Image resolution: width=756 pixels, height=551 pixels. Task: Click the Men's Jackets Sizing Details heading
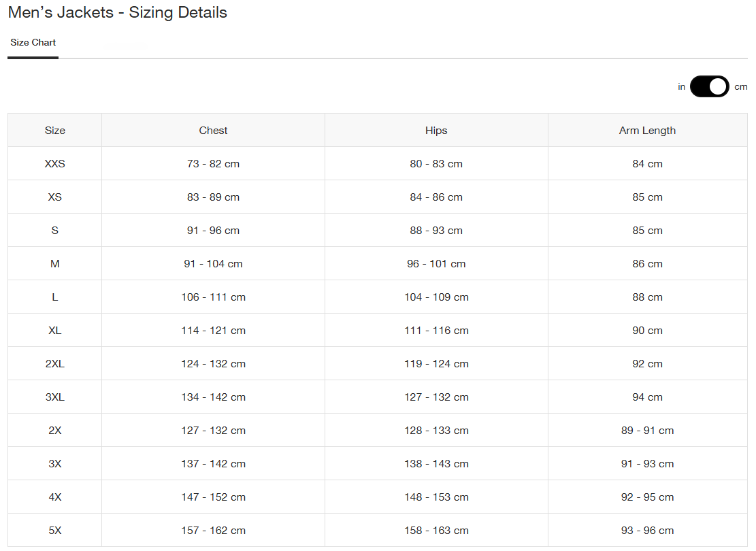pyautogui.click(x=118, y=13)
